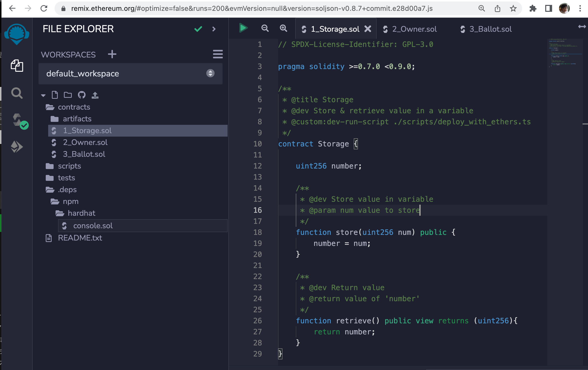Click the green Run script play button
Viewport: 588px width, 370px height.
coord(243,28)
